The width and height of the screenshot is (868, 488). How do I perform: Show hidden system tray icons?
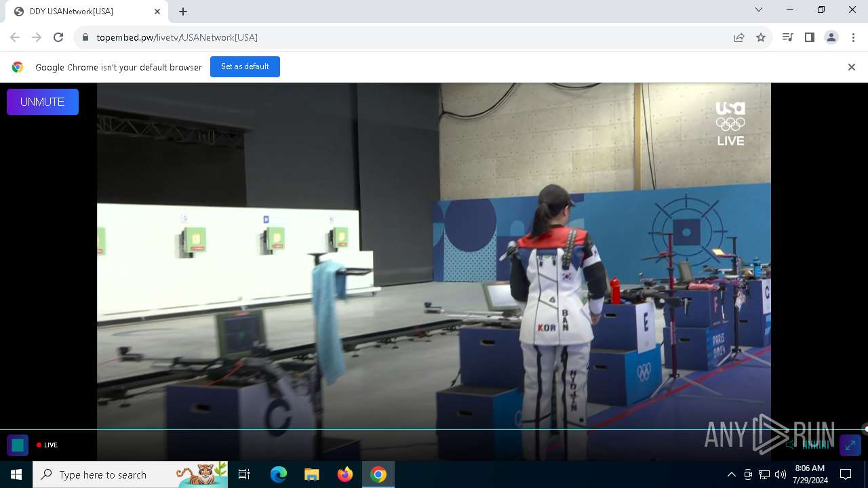click(x=731, y=474)
